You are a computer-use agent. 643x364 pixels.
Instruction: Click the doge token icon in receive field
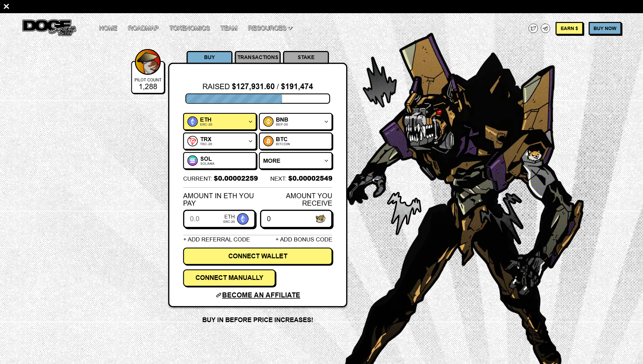pos(320,219)
